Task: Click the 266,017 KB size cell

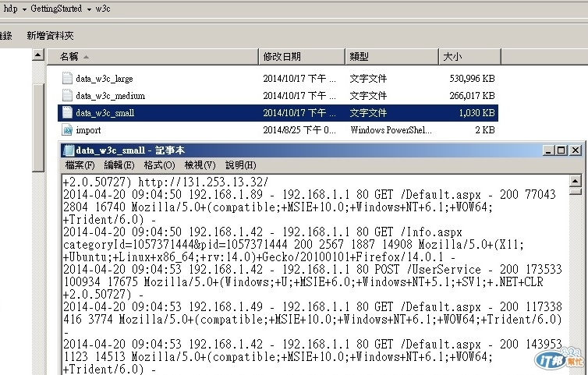Action: 472,96
